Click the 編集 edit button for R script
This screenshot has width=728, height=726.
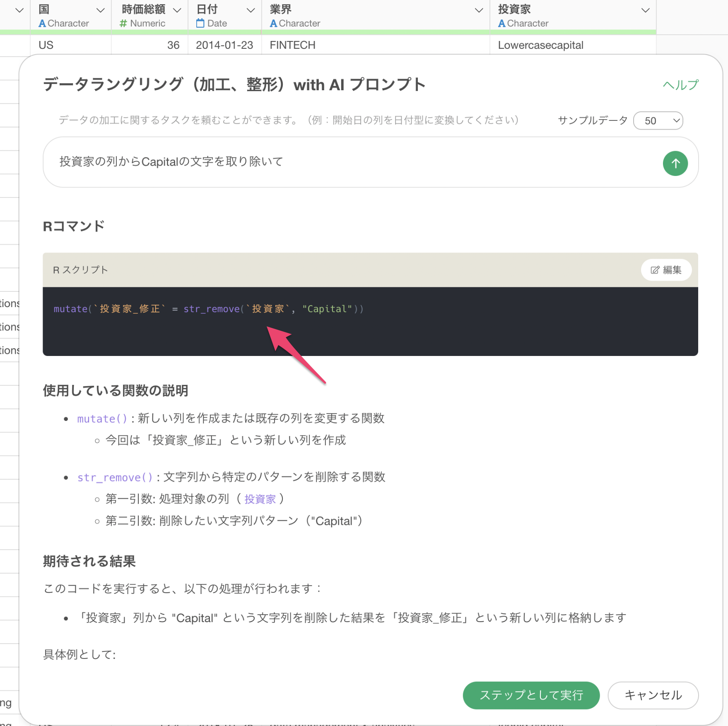pos(666,270)
